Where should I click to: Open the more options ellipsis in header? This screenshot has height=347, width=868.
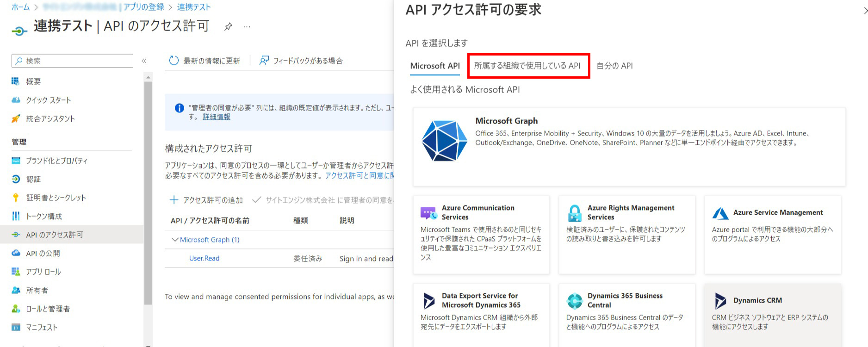(x=247, y=27)
